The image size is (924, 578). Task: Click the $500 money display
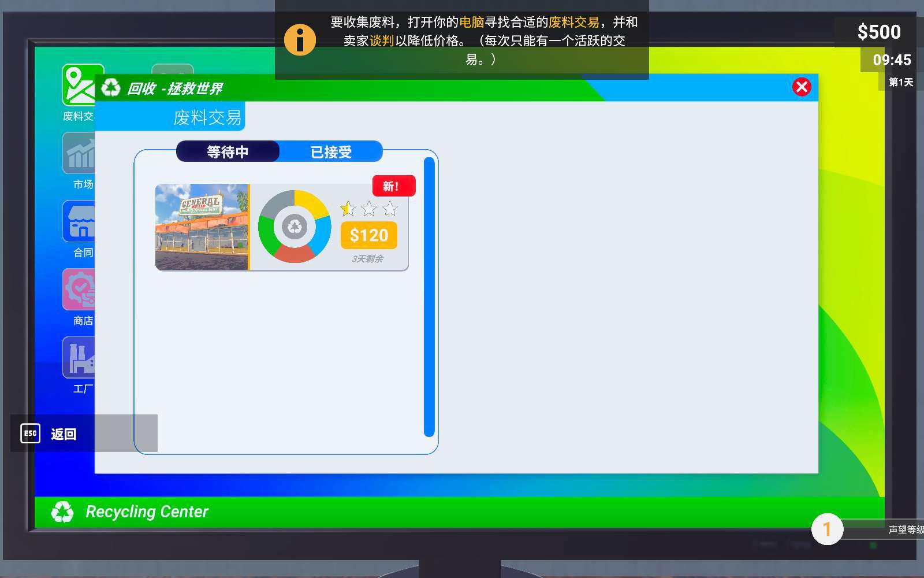pos(879,32)
